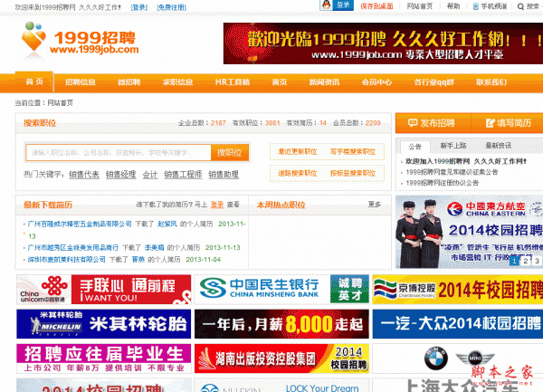The image size is (543, 392).
Task: Click the 帮助 top link
Action: (453, 6)
